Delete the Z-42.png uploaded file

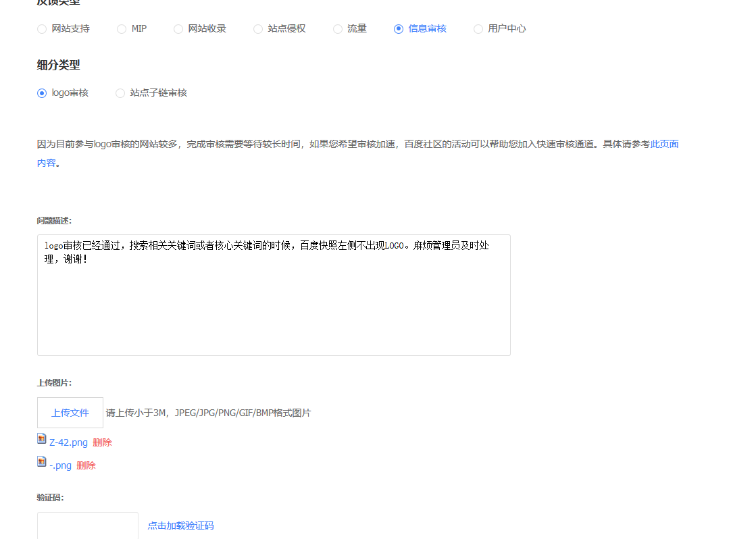[x=102, y=442]
